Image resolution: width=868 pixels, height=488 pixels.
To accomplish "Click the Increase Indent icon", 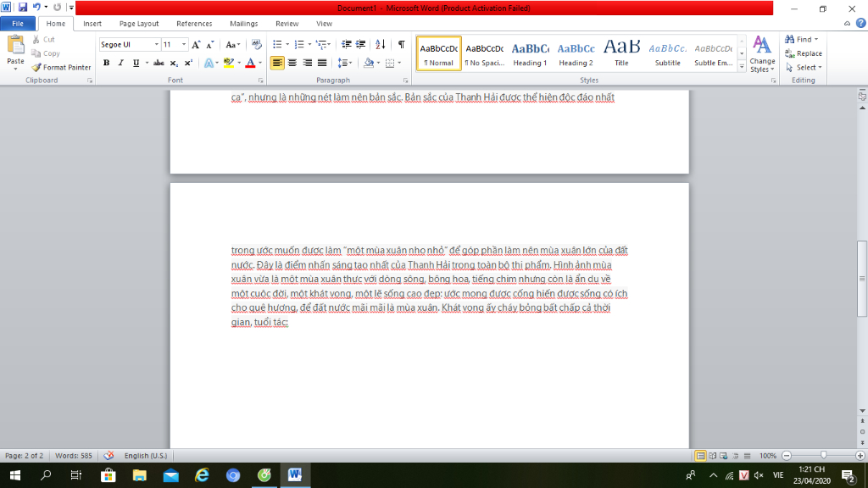I will (x=361, y=44).
